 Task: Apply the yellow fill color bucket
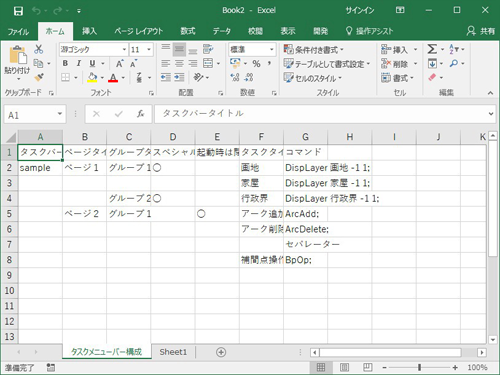click(92, 77)
